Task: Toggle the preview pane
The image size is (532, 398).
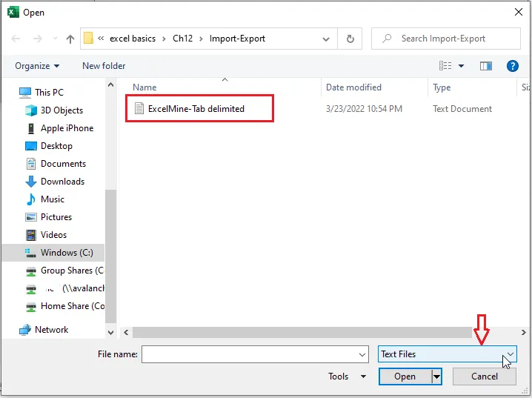Action: (x=486, y=66)
